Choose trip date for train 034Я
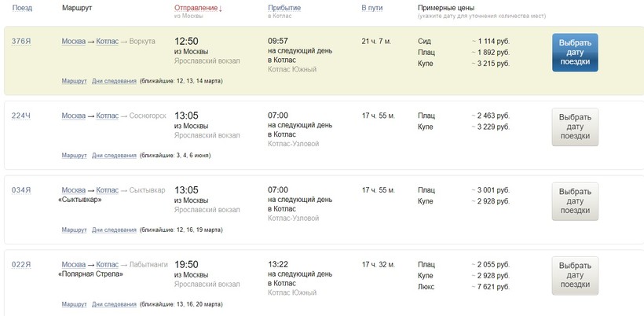Viewport: 644px width, 316px height. click(x=575, y=201)
